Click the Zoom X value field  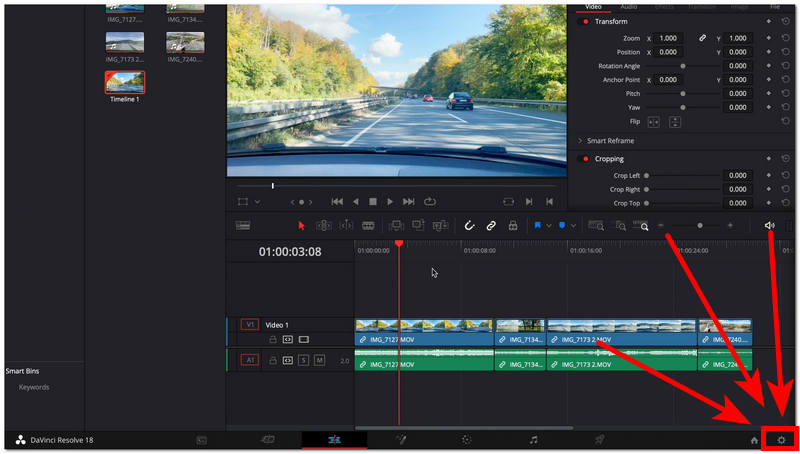pyautogui.click(x=668, y=38)
